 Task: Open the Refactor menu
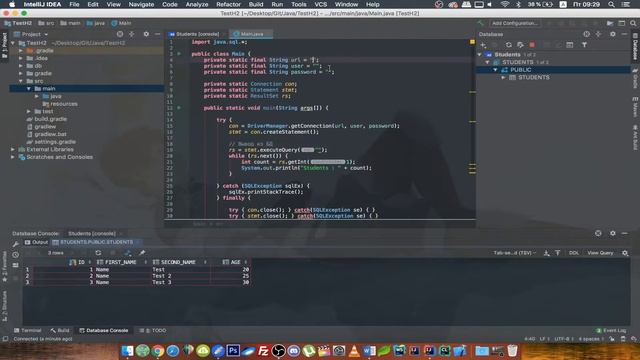[x=228, y=4]
